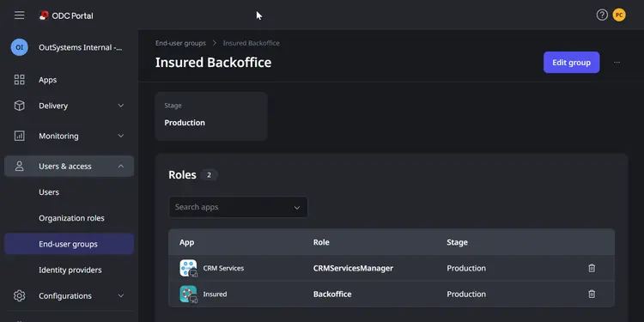Click the Apps grid icon

19,80
